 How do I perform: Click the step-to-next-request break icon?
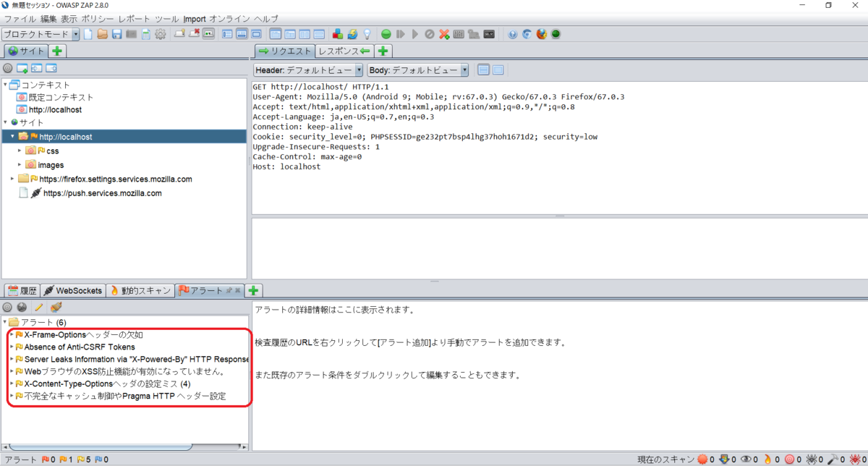400,34
